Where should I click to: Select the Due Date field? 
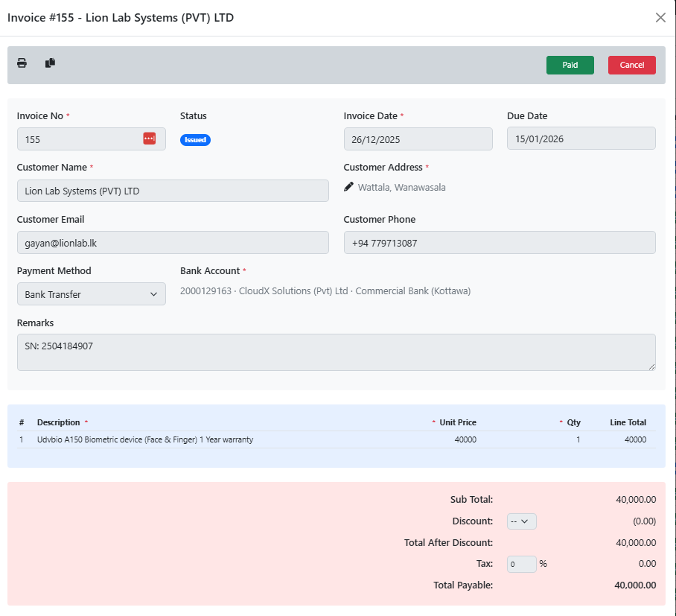click(x=581, y=138)
